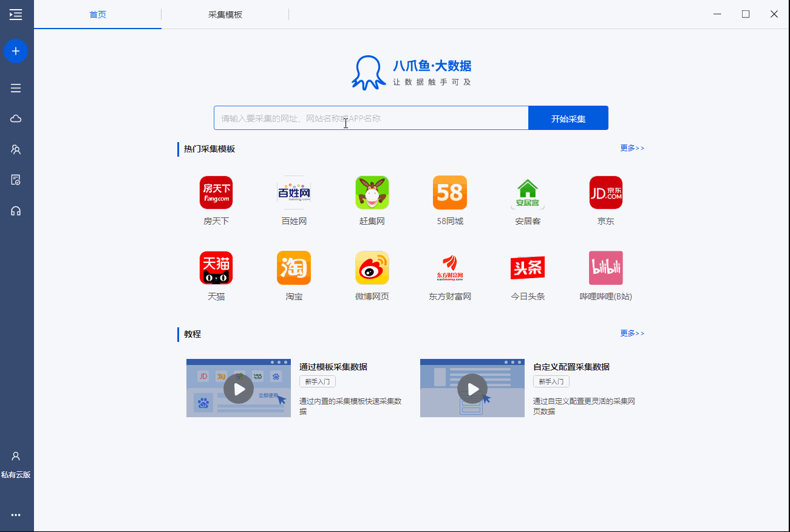Select the 哔哩哔哩 bilibili template icon

pos(606,268)
